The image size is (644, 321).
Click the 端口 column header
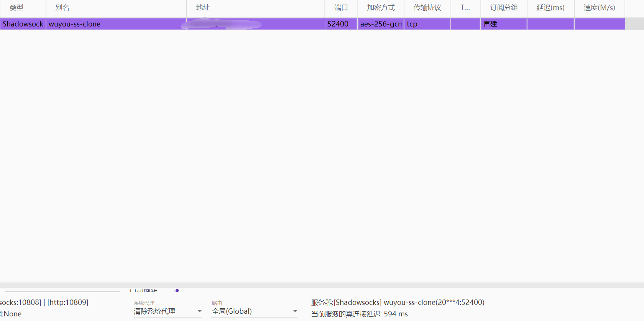point(341,8)
